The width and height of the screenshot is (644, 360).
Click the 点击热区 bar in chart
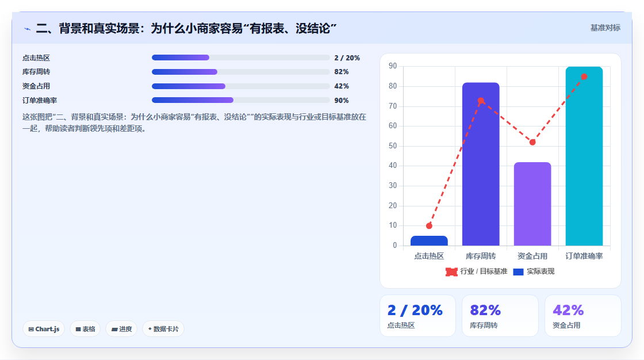(x=429, y=241)
